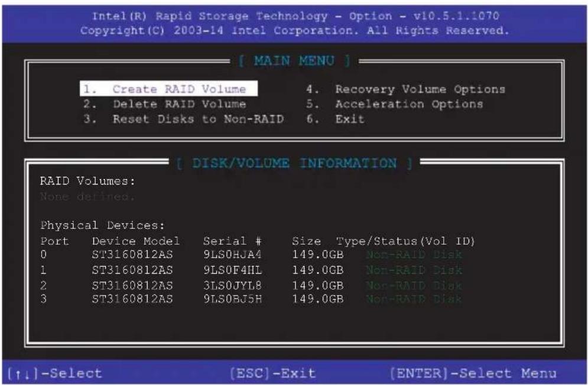Click device model on port 0 row
The width and height of the screenshot is (588, 385).
point(132,255)
